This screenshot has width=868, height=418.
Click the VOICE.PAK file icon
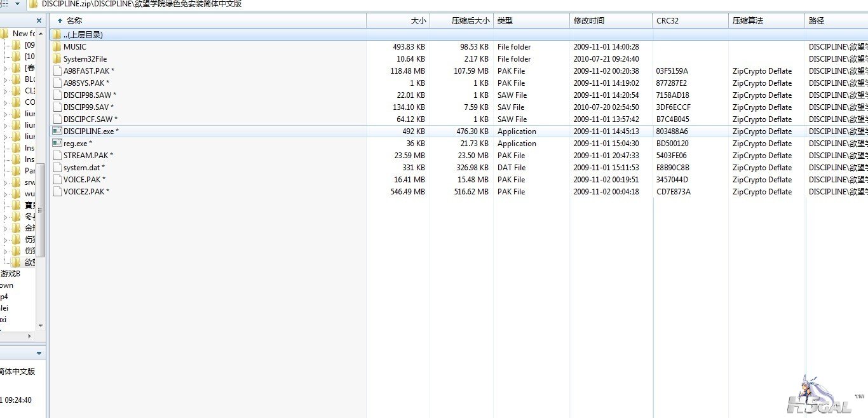[x=57, y=179]
